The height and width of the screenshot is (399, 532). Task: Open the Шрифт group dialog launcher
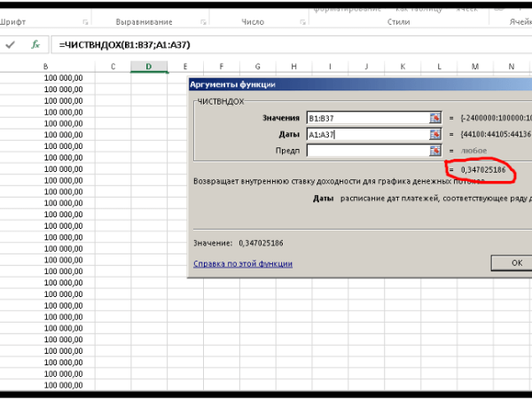(x=85, y=21)
